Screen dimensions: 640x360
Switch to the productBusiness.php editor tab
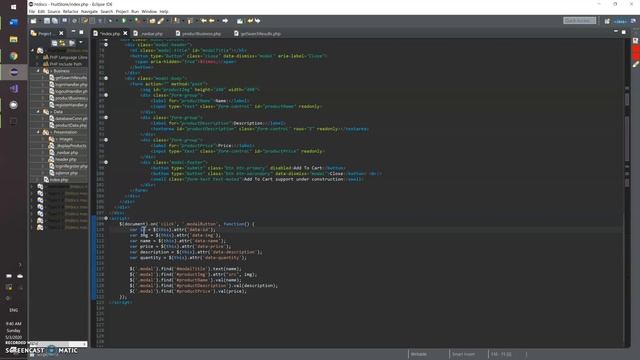tap(200, 34)
